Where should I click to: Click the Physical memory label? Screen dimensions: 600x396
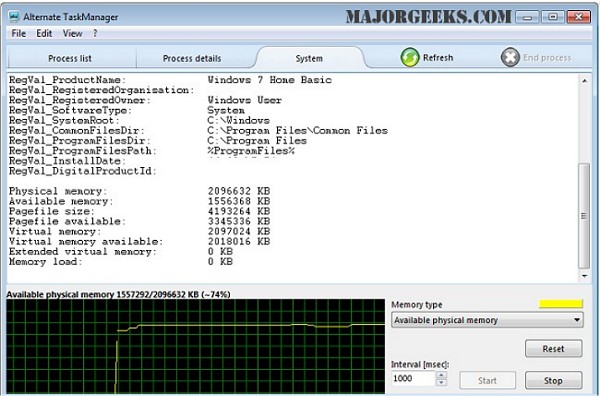click(x=58, y=191)
